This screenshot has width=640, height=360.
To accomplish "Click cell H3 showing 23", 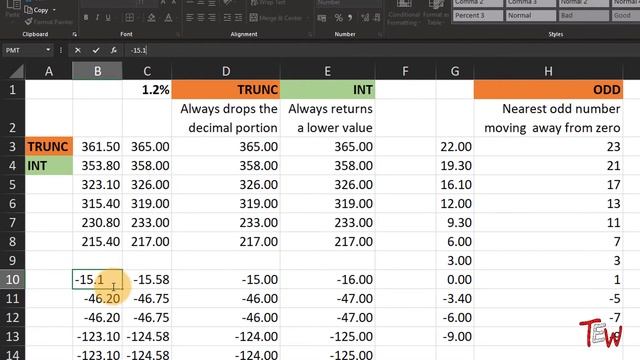I will 548,147.
